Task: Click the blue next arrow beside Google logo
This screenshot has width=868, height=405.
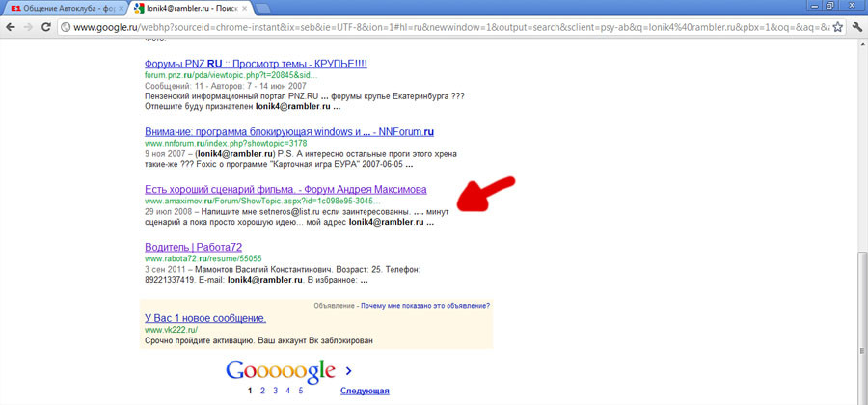Action: [349, 370]
